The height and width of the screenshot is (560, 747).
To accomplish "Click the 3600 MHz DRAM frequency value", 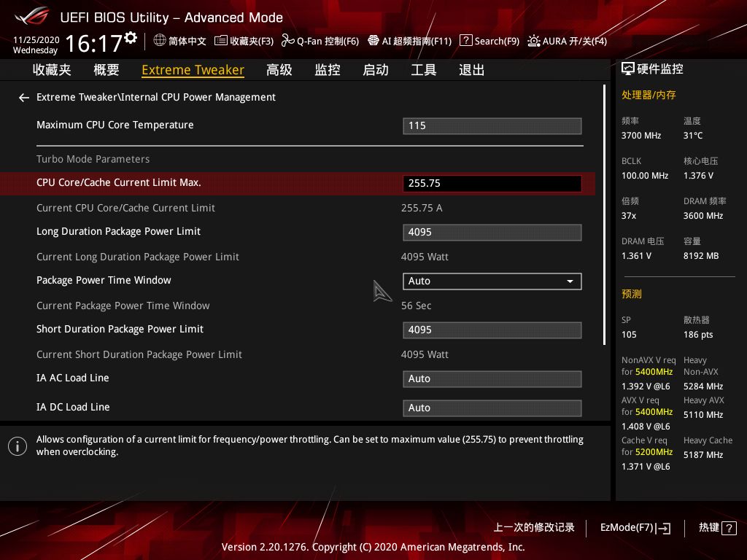I will 703,216.
